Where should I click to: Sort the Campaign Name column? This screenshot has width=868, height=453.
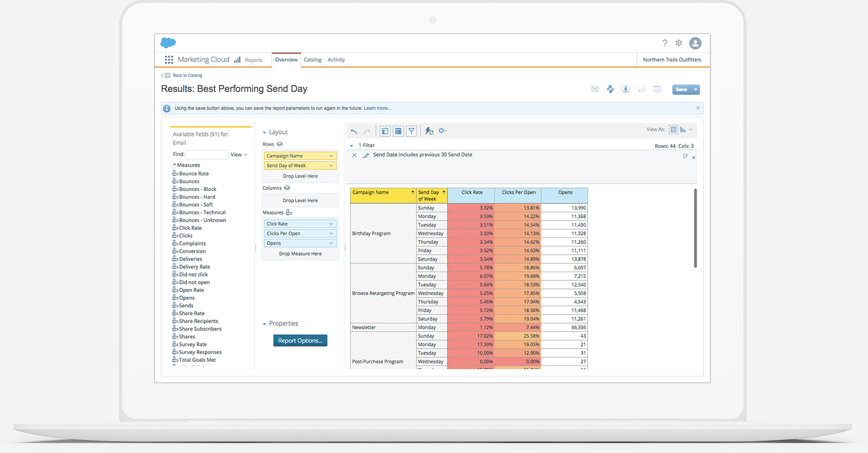pyautogui.click(x=413, y=192)
